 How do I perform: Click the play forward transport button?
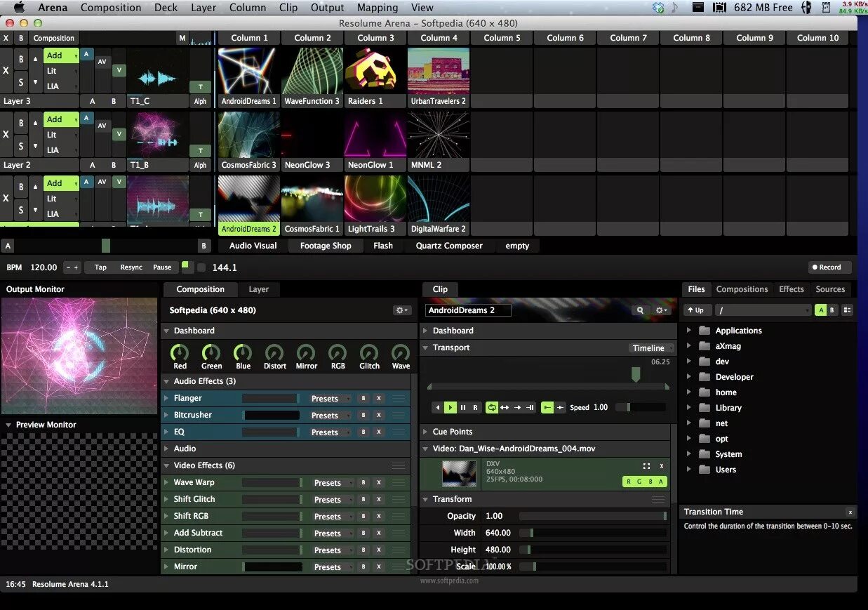click(x=450, y=407)
